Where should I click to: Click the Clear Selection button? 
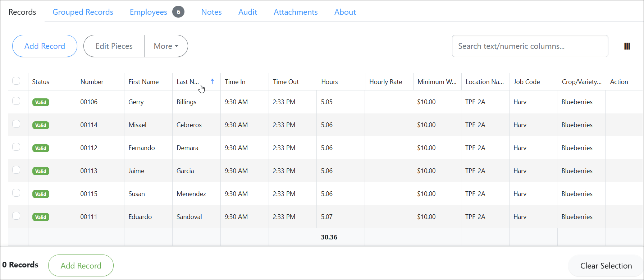(x=606, y=266)
